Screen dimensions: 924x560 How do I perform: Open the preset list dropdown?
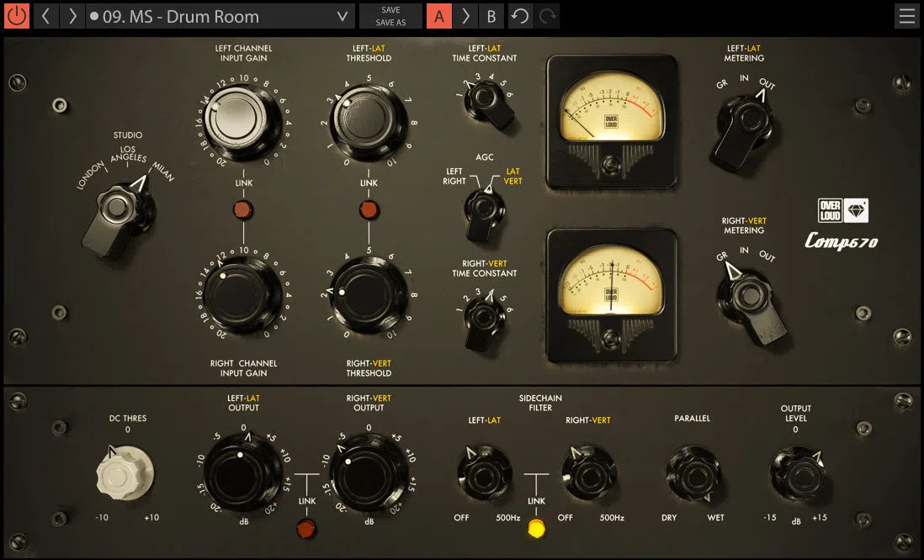(x=342, y=16)
